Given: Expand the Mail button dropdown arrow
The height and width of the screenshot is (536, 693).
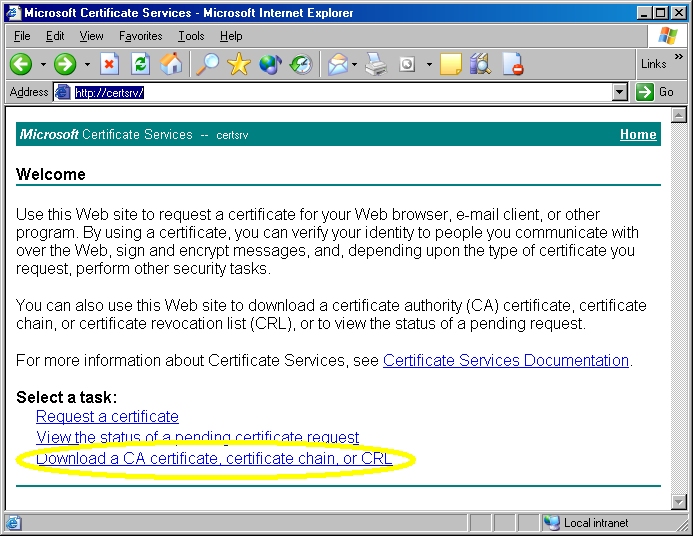Looking at the screenshot, I should coord(354,65).
